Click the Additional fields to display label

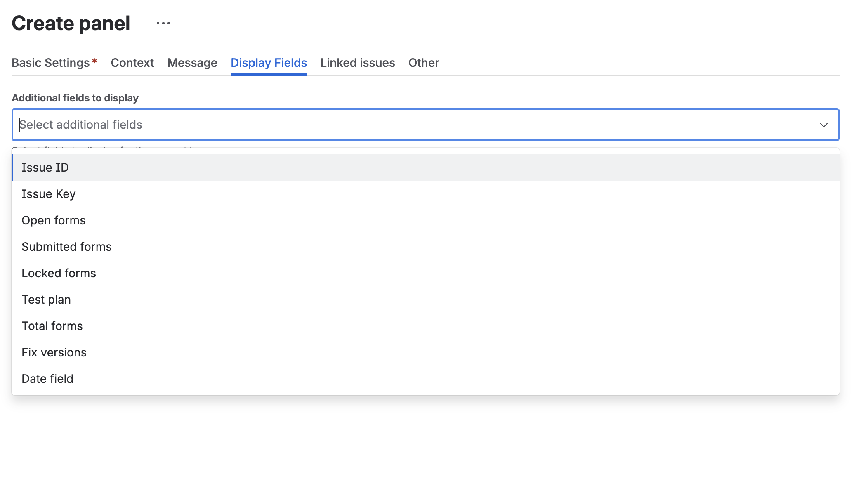(x=75, y=98)
